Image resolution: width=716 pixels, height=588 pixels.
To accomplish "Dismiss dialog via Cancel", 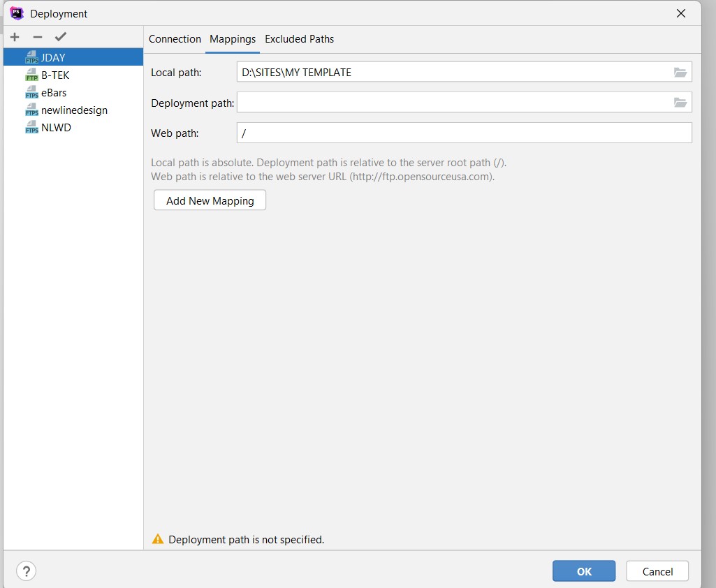I will click(x=657, y=571).
